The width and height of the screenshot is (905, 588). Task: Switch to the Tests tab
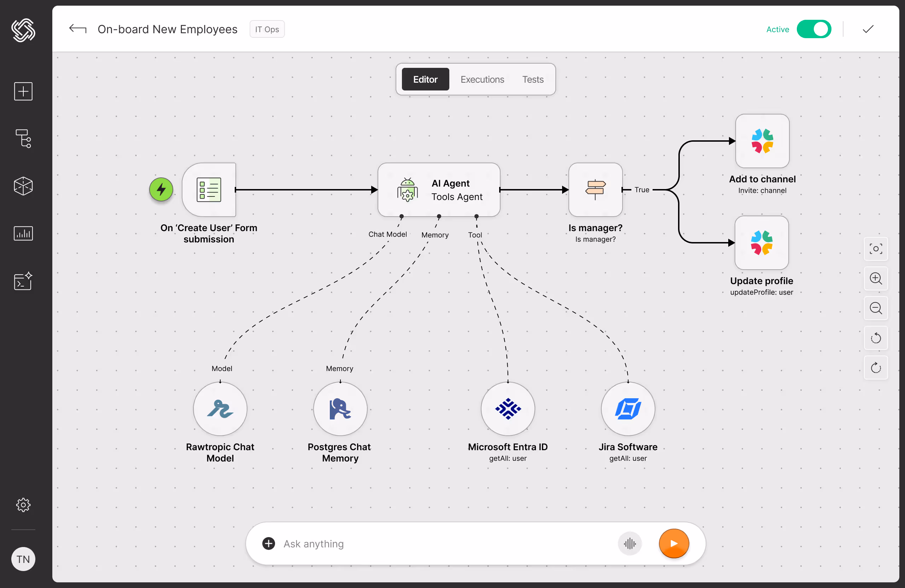[x=532, y=79]
